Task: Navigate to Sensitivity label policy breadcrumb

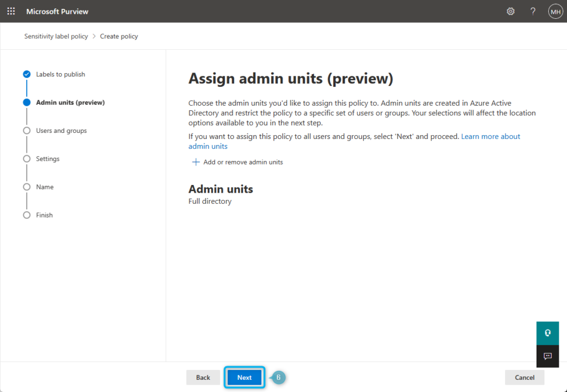Action: click(x=55, y=36)
